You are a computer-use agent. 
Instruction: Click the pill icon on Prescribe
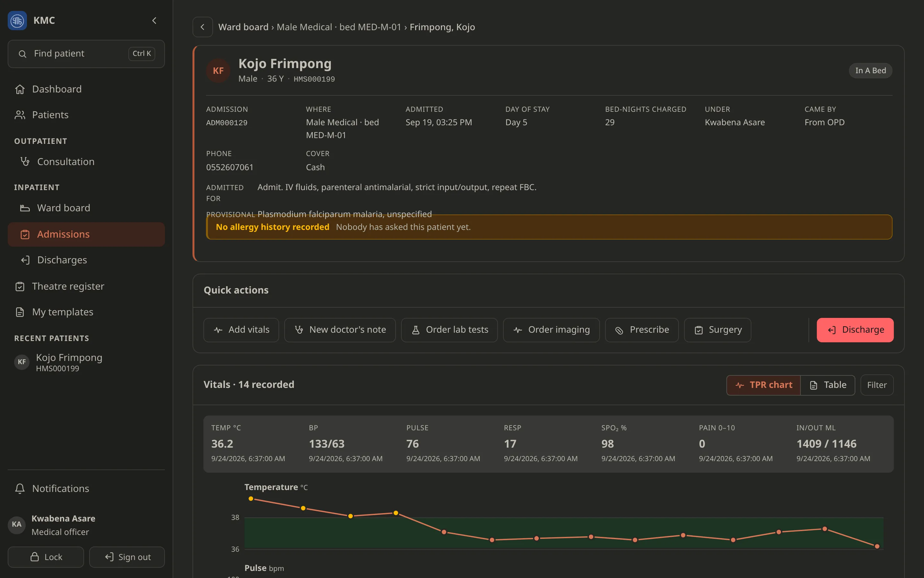point(619,330)
